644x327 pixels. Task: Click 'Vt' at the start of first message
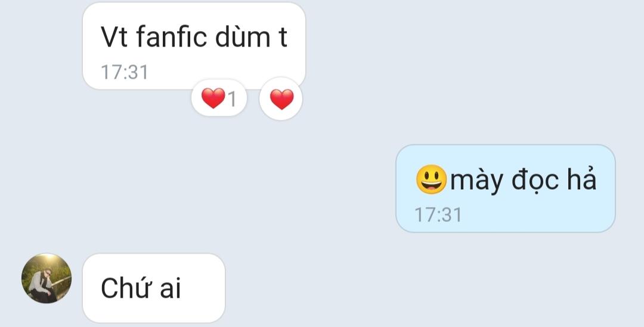click(x=114, y=37)
